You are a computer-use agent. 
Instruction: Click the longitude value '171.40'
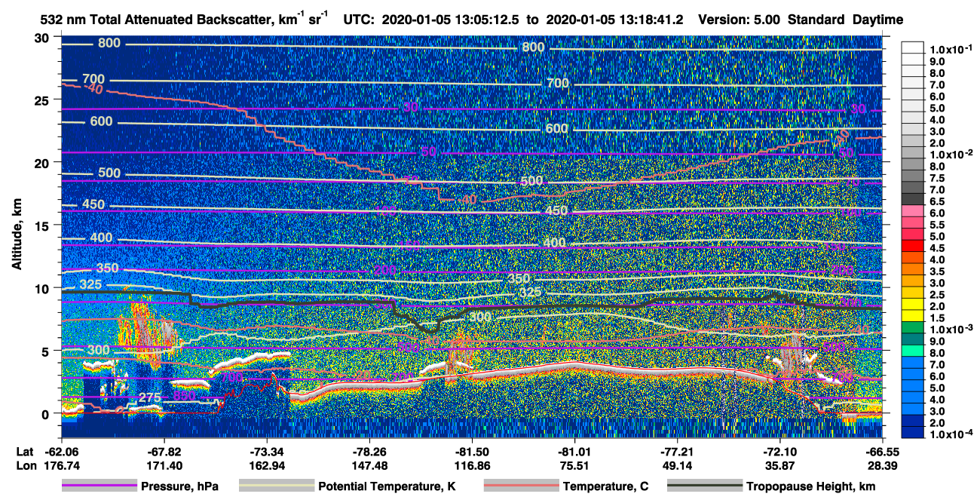pos(164,465)
